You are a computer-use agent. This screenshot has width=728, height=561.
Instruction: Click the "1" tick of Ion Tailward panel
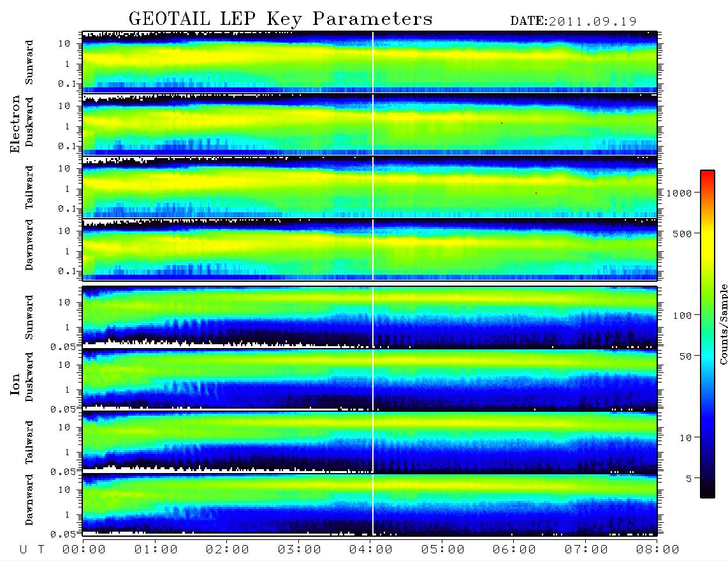(x=68, y=453)
